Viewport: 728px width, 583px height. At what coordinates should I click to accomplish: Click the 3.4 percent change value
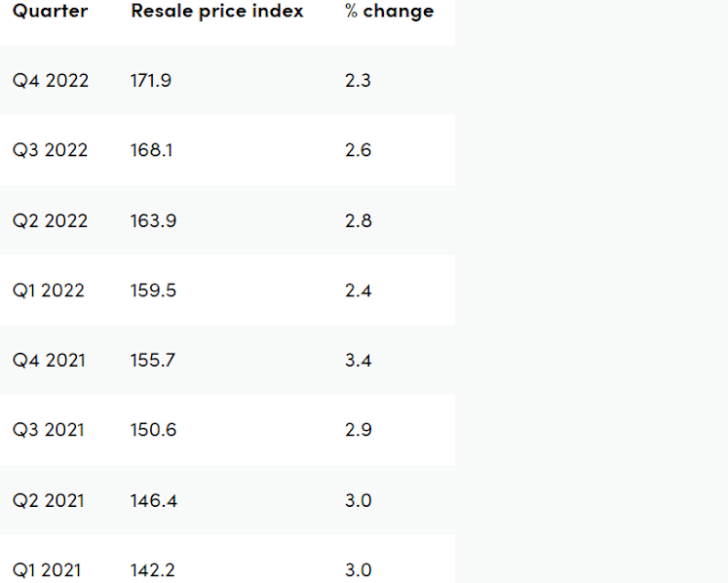coord(358,360)
